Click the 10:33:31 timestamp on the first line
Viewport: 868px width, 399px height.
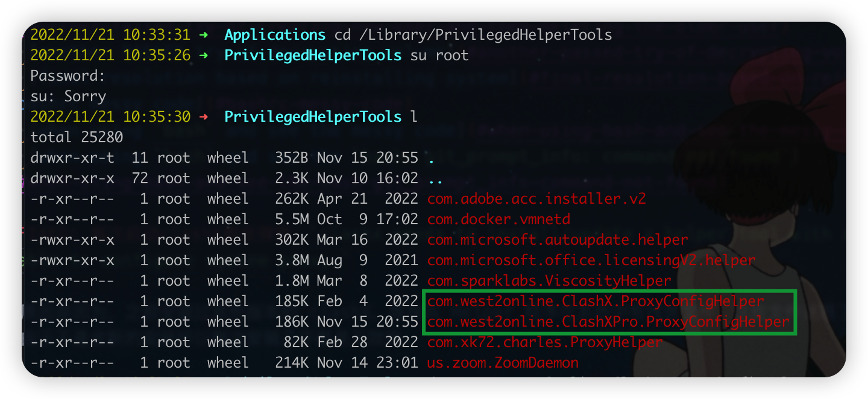157,35
